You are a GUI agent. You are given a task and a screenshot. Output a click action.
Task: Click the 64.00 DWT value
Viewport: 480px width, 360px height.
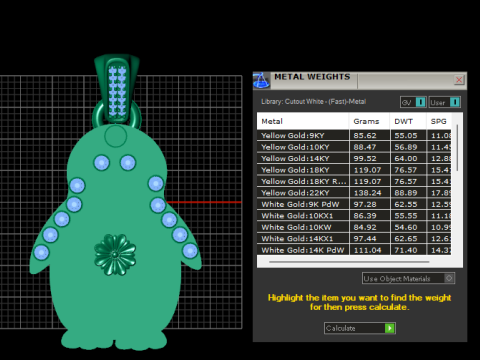[406, 158]
